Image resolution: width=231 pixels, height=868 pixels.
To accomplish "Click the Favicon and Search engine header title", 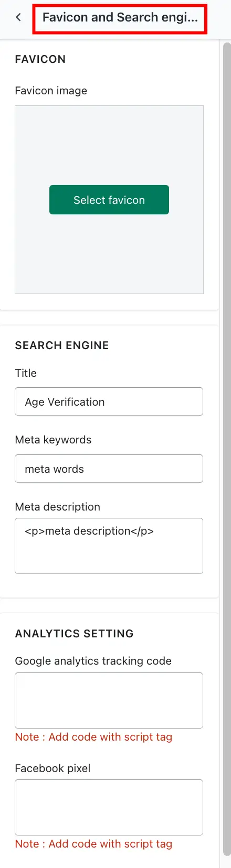I will click(x=120, y=17).
